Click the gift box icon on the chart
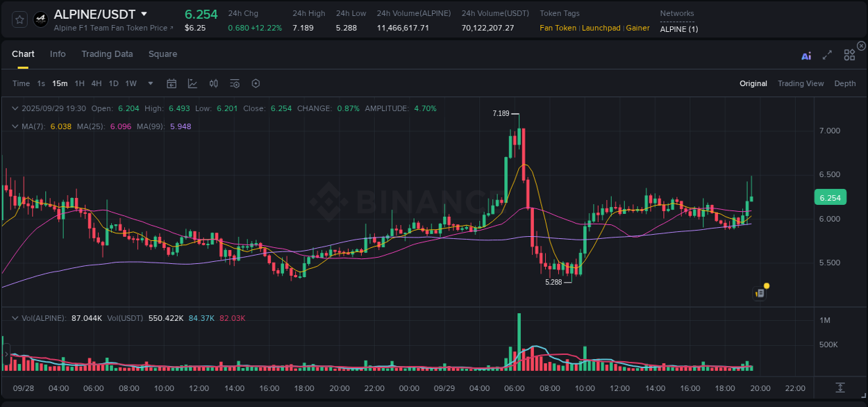Screen dimensions: 868x407 (759, 292)
